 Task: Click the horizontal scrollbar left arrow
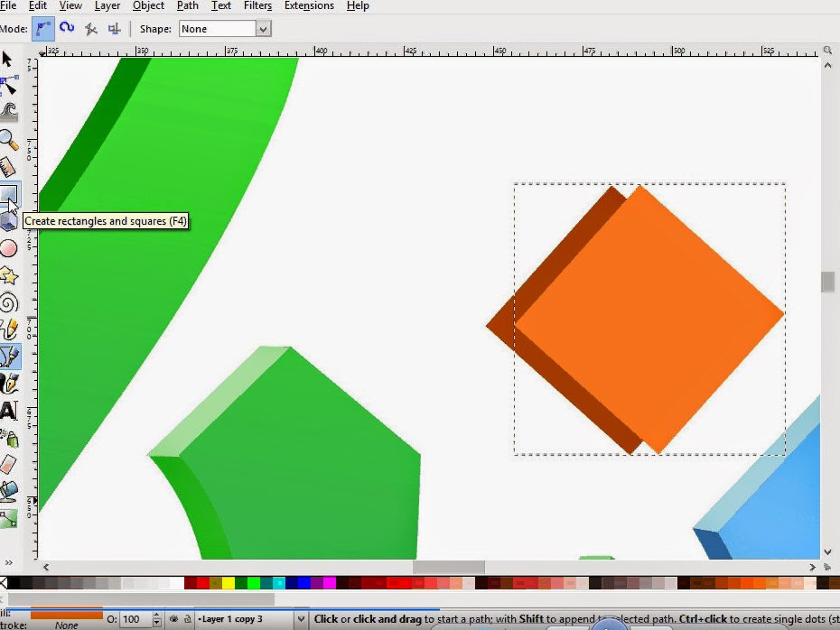pyautogui.click(x=46, y=567)
